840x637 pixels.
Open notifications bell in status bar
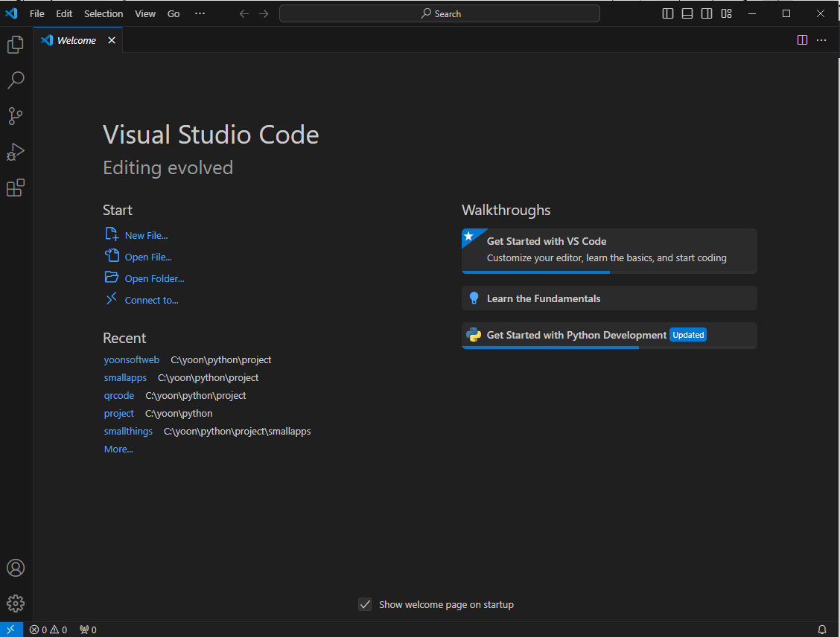pos(822,630)
